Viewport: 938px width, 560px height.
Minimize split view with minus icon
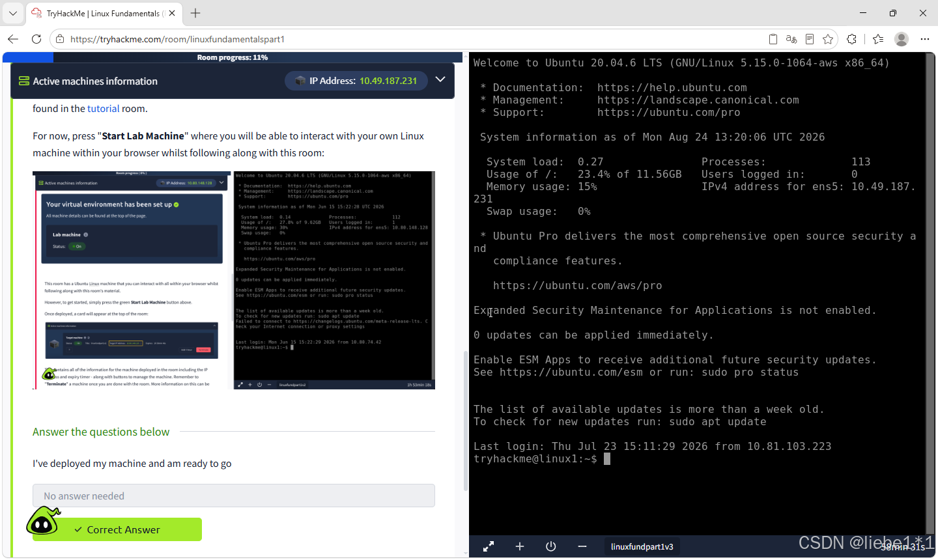pos(582,546)
